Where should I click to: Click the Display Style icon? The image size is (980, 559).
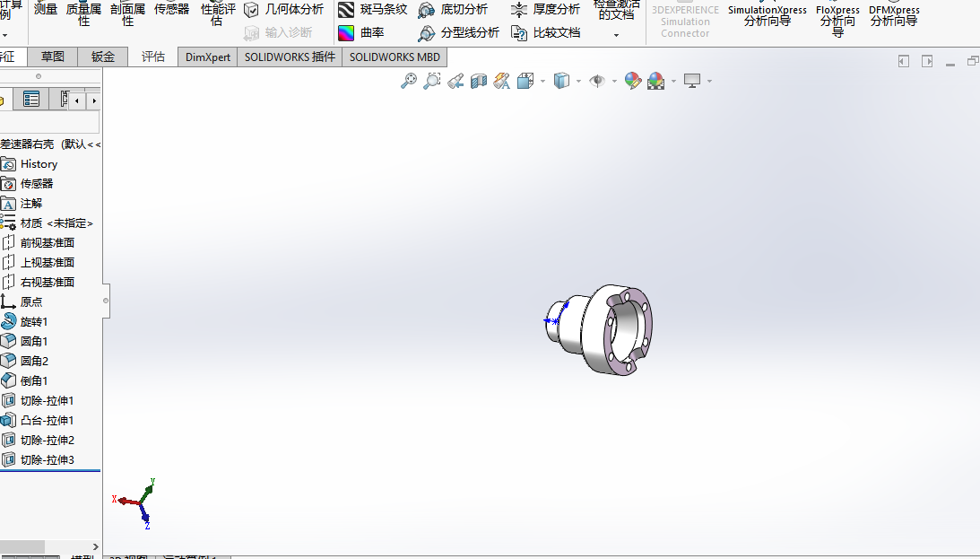click(x=561, y=81)
